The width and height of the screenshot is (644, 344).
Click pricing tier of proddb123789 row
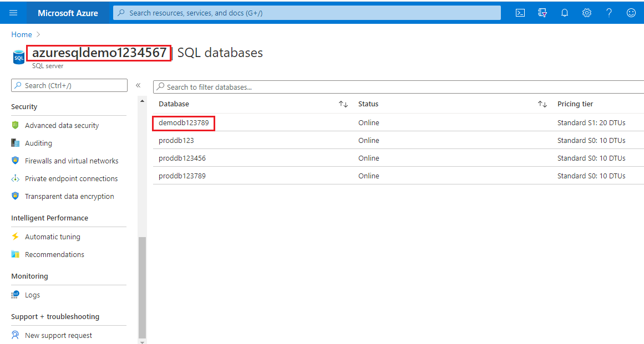tap(591, 176)
